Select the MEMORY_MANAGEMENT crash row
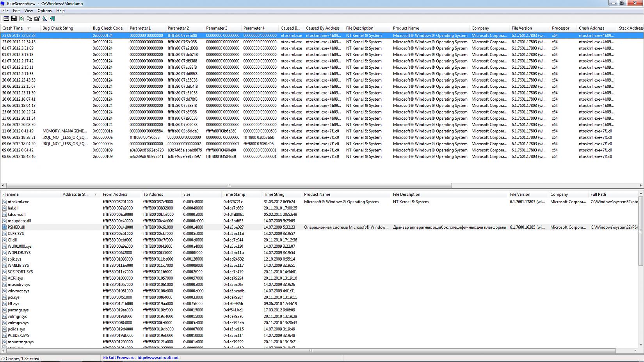Image resolution: width=644 pixels, height=362 pixels. click(64, 131)
